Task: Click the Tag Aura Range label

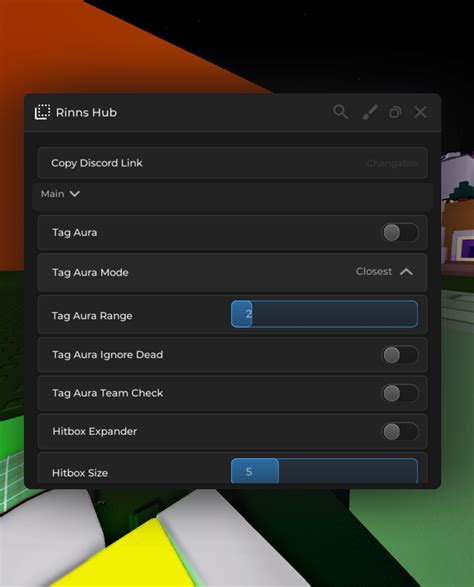Action: pos(92,316)
